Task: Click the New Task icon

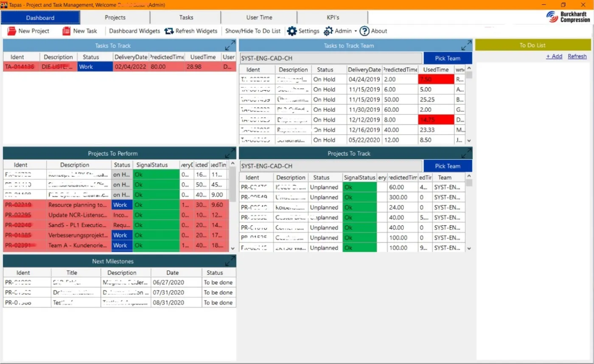Action: [x=66, y=31]
